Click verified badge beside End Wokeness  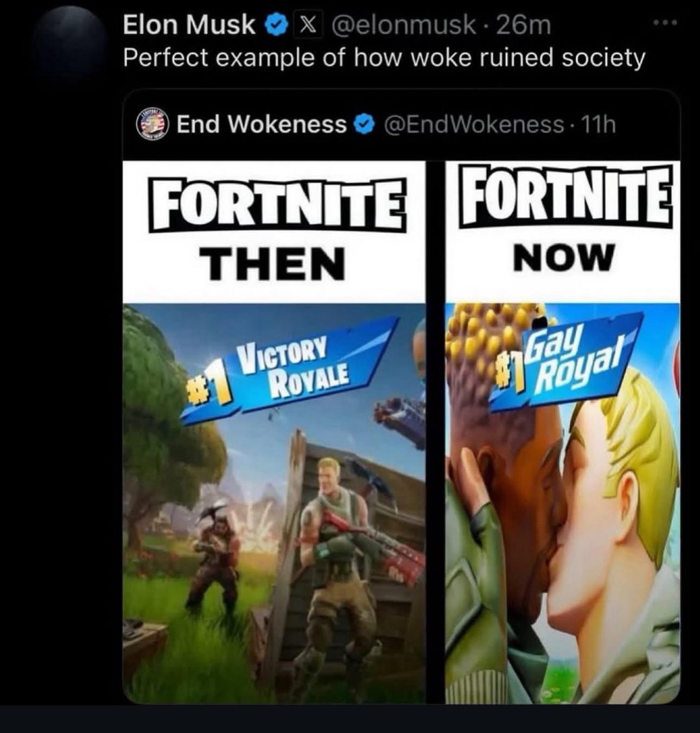click(365, 125)
